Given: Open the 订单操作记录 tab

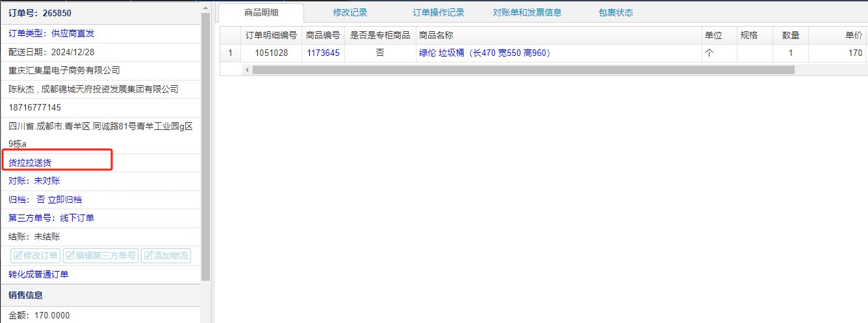Looking at the screenshot, I should (x=439, y=12).
